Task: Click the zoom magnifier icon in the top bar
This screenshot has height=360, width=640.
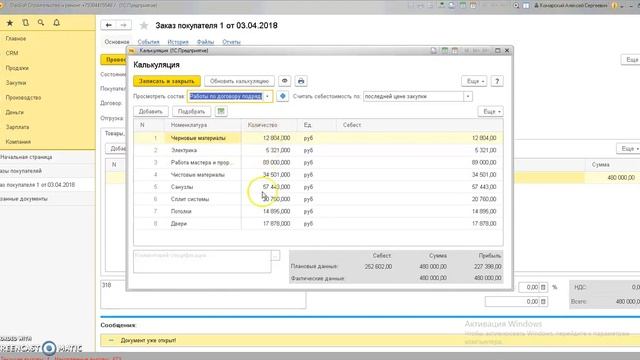Action: pos(516,5)
